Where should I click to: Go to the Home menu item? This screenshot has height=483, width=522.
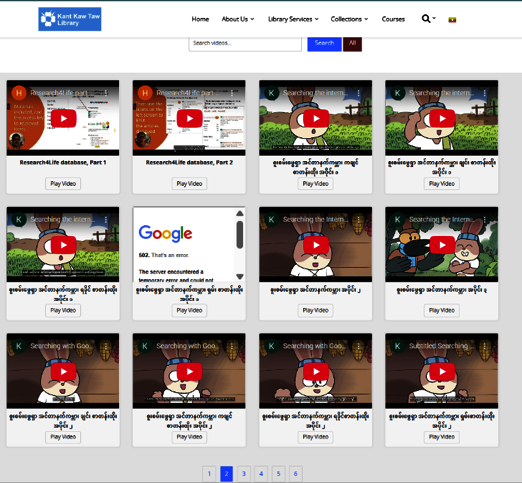200,19
